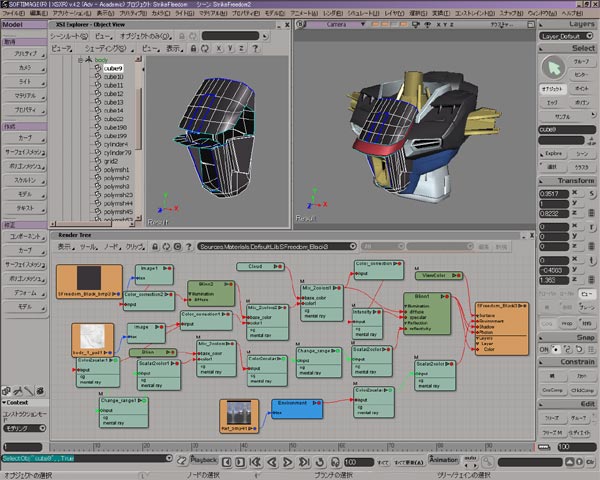Click the Explore button in Select panel

[553, 154]
